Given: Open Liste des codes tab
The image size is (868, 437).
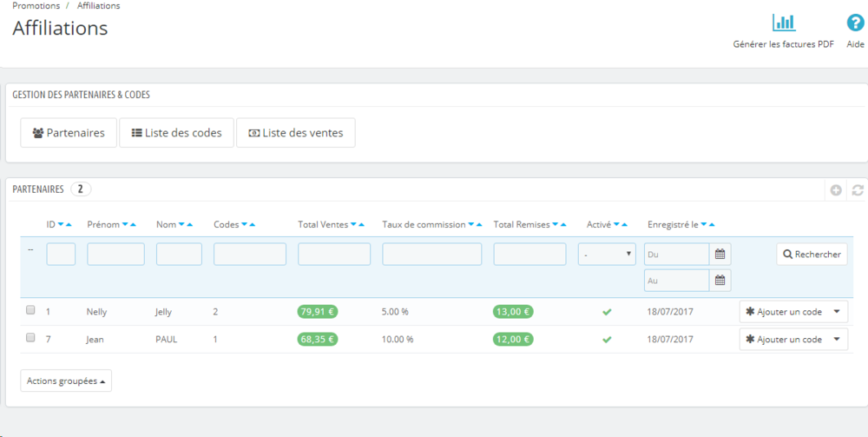Looking at the screenshot, I should tap(176, 133).
